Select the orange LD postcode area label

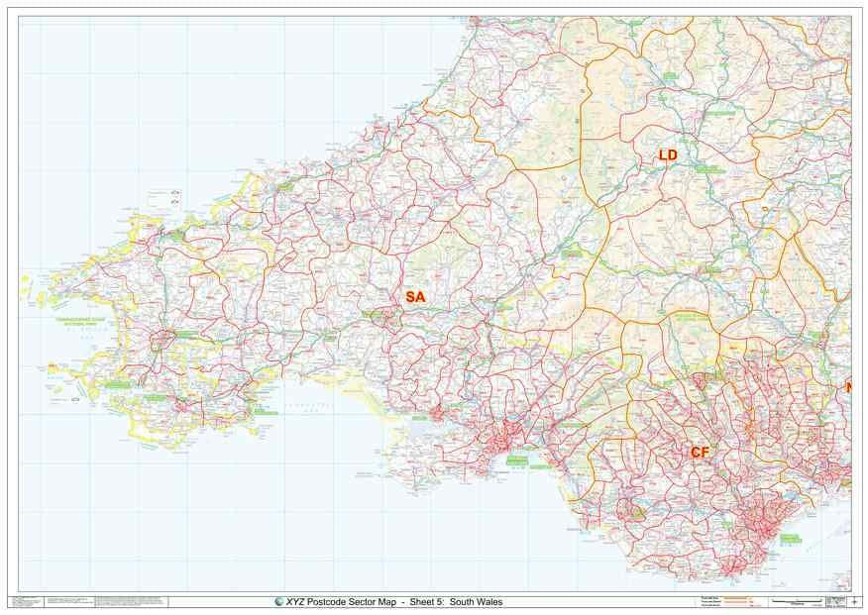click(668, 154)
